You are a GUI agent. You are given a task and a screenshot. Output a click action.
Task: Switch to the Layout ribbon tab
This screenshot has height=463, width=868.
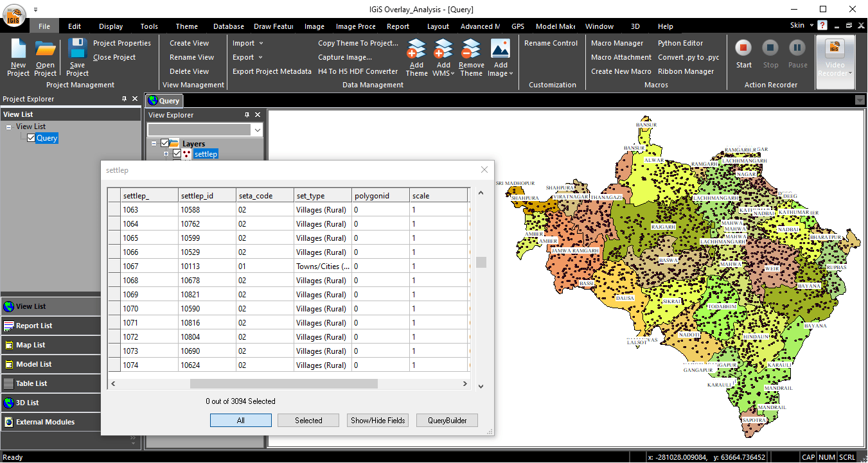[438, 26]
